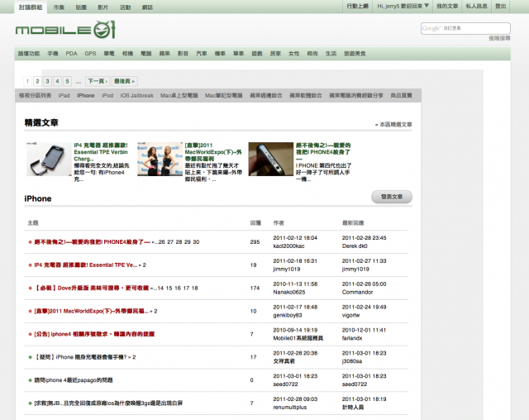Screen dimensions: 529x420
Task: Open the 網誌 top tab
Action: pos(147,7)
